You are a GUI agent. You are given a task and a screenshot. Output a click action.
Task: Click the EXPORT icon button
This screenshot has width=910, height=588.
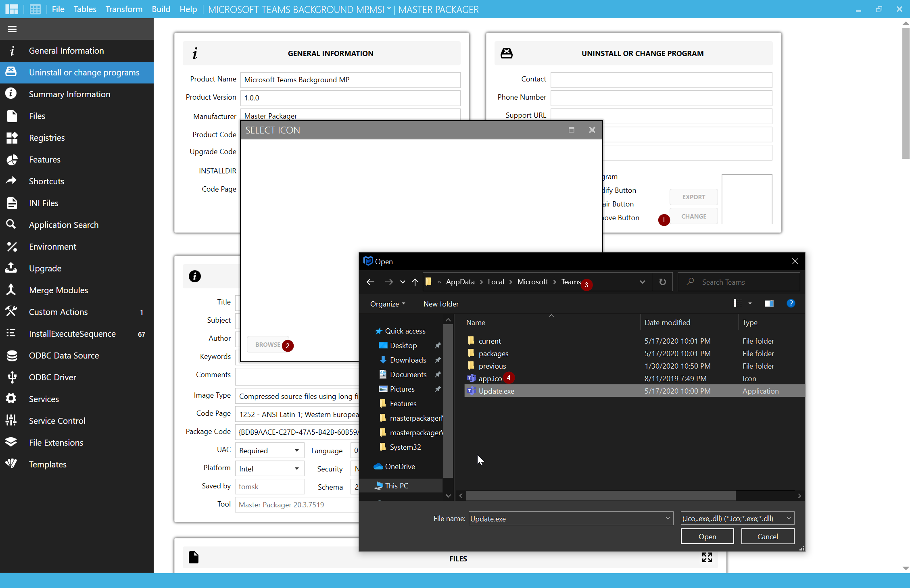(x=694, y=197)
